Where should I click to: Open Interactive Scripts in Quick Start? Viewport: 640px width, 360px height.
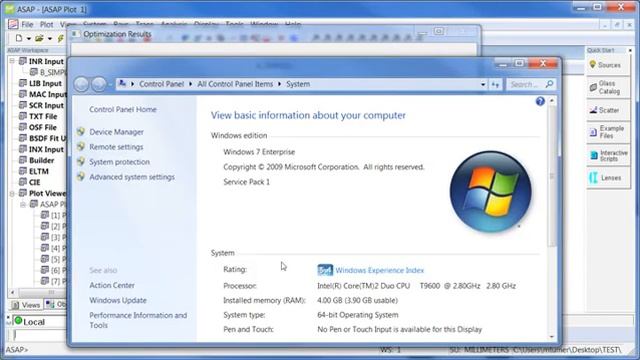(608, 156)
